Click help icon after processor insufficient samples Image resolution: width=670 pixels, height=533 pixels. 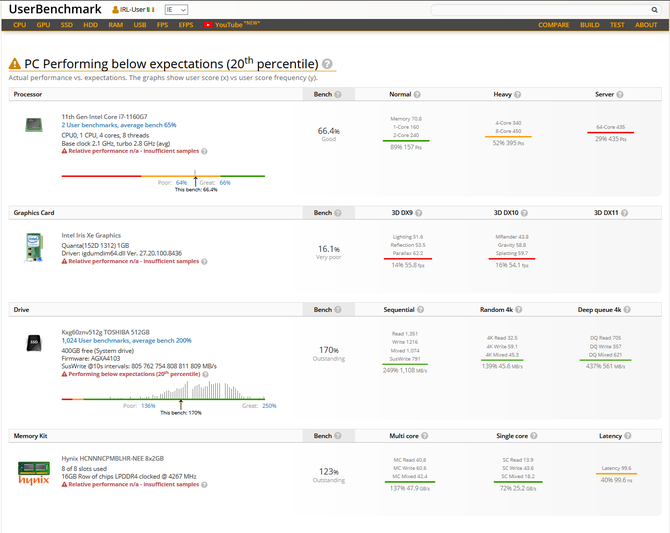(x=204, y=151)
